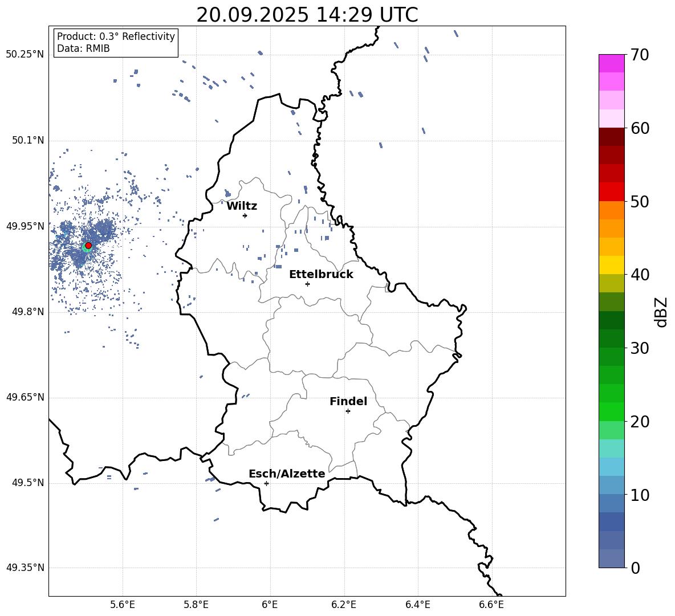Click the 40 colorbar tick value
Screen dimensions: 675x616
pos(640,275)
